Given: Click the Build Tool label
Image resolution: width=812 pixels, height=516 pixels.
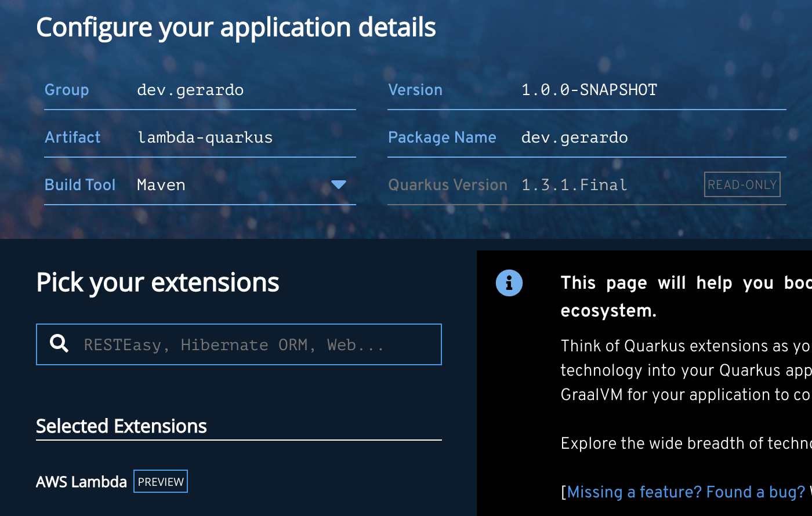Looking at the screenshot, I should [80, 185].
